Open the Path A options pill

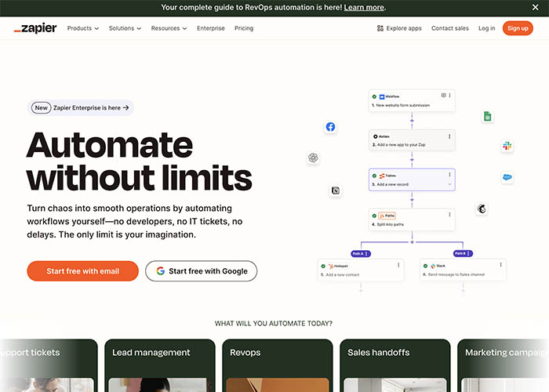click(x=361, y=254)
